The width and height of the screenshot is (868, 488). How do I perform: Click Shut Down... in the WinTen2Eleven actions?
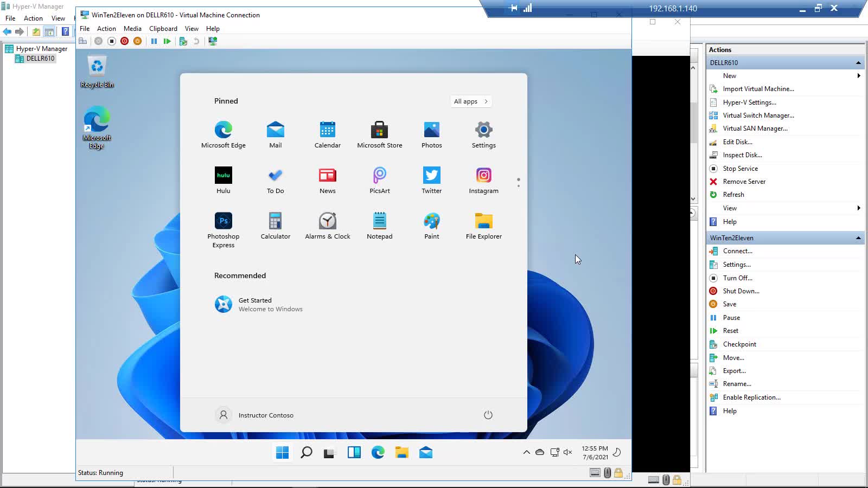pyautogui.click(x=741, y=291)
